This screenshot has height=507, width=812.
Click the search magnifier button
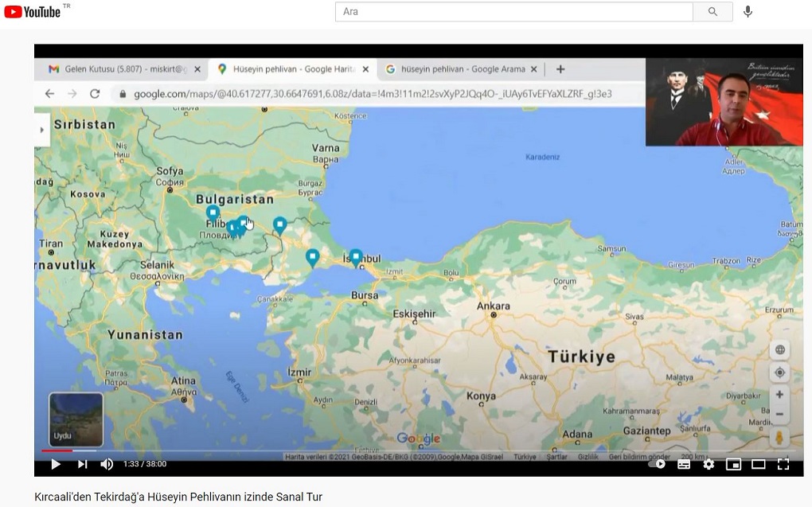click(x=712, y=11)
